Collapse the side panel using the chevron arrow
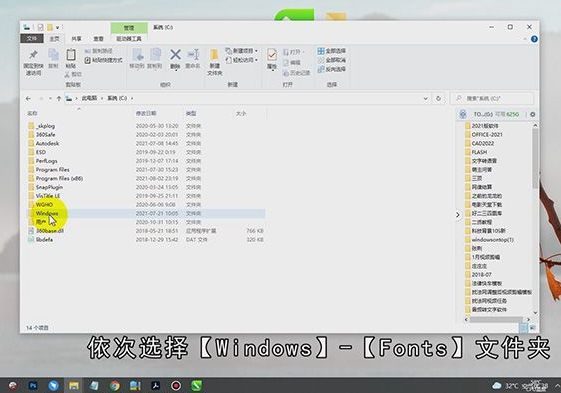This screenshot has height=393, width=561. pyautogui.click(x=458, y=215)
